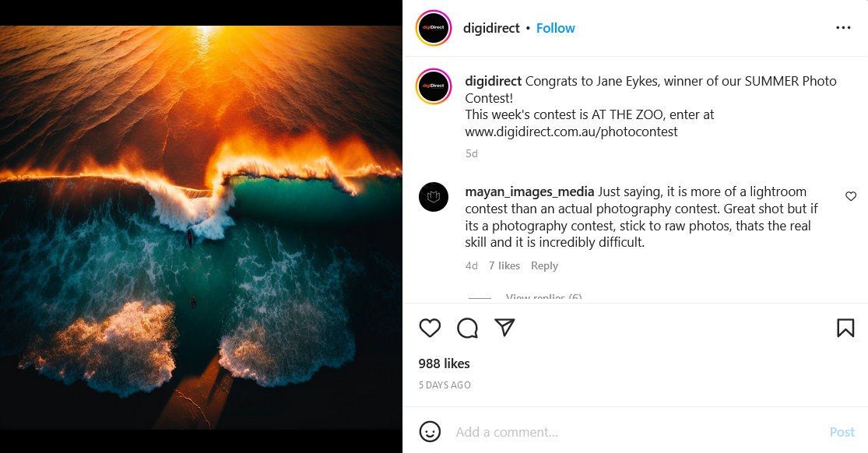Click the Post comment button

click(842, 432)
